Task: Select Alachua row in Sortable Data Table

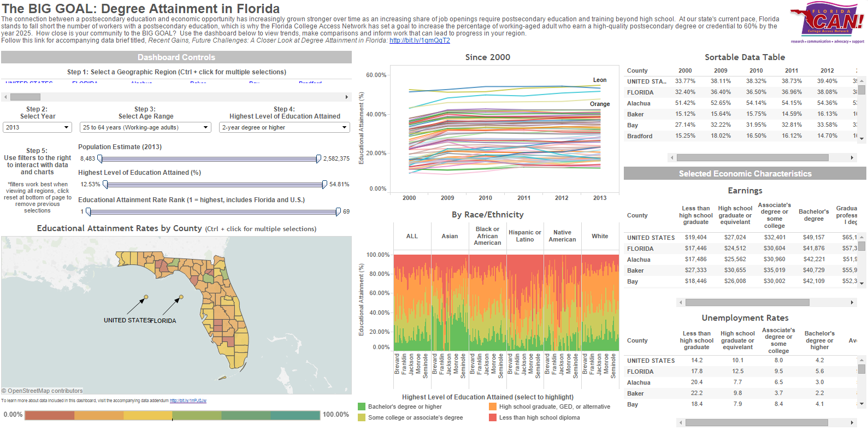Action: click(639, 103)
